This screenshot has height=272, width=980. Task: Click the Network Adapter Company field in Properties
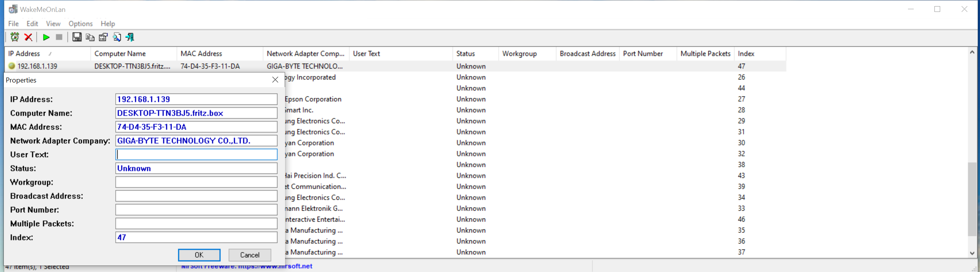[x=196, y=141]
